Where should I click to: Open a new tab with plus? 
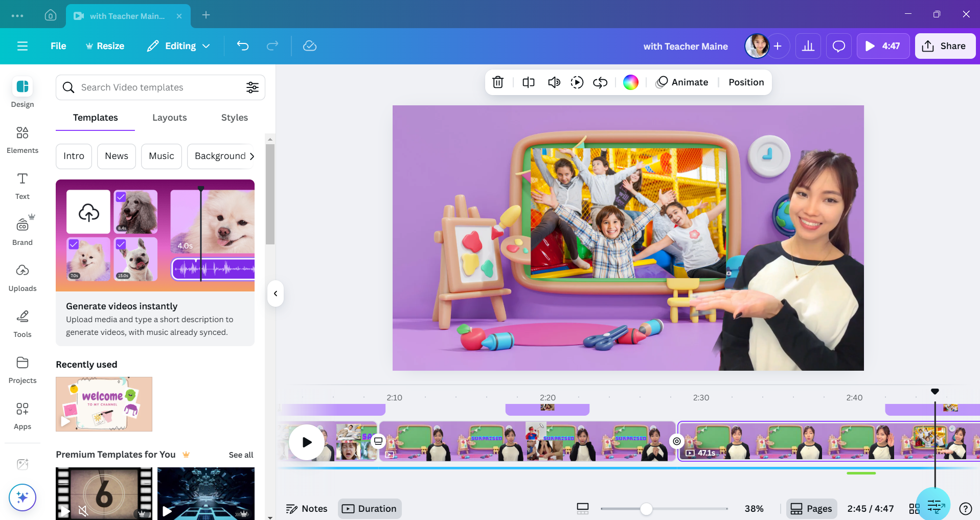click(x=206, y=15)
